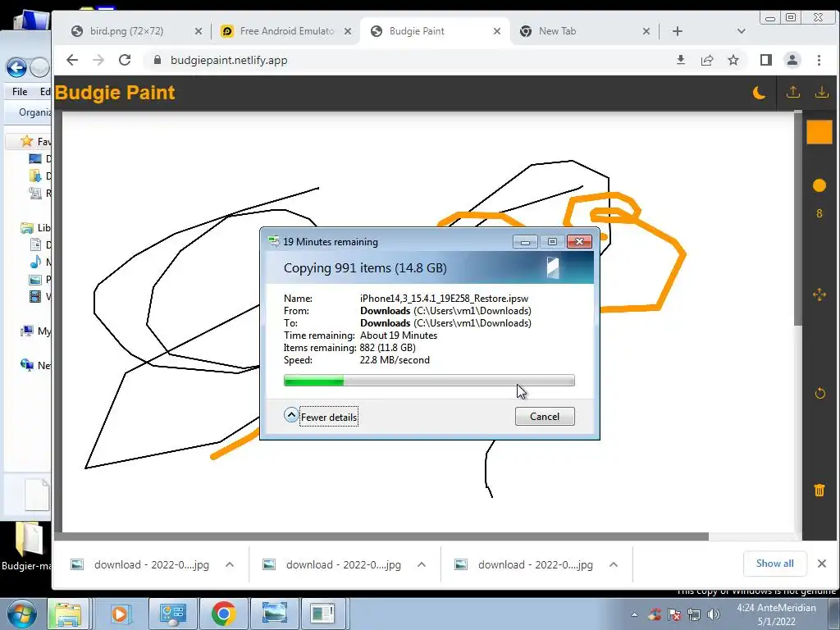Collapse details with the Fewer details button

tap(322, 417)
